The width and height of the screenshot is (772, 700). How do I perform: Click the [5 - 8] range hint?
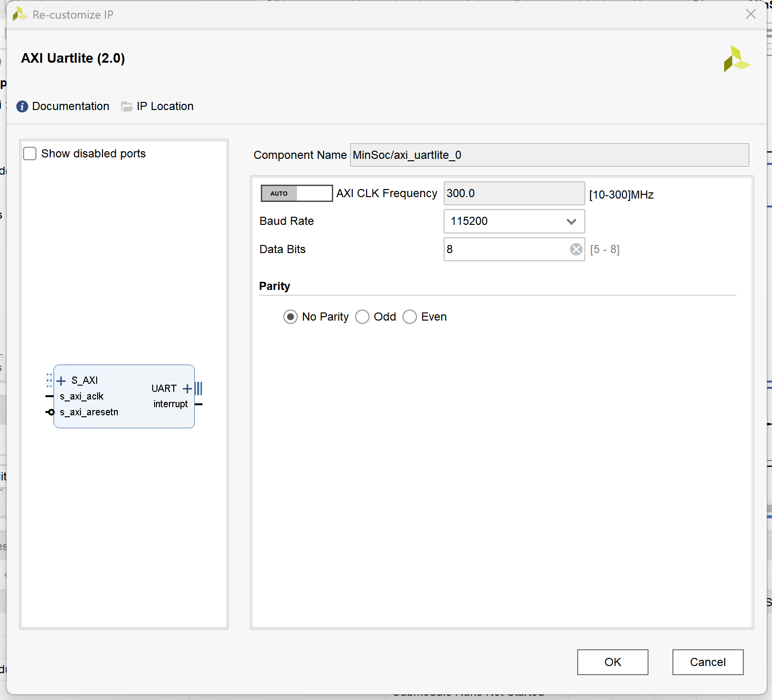pyautogui.click(x=605, y=249)
